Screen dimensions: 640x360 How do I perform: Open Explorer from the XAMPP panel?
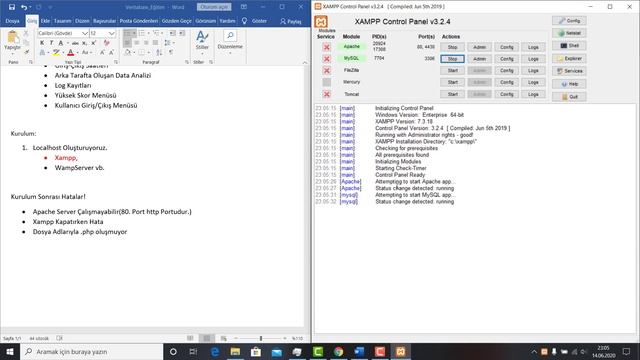[x=569, y=59]
